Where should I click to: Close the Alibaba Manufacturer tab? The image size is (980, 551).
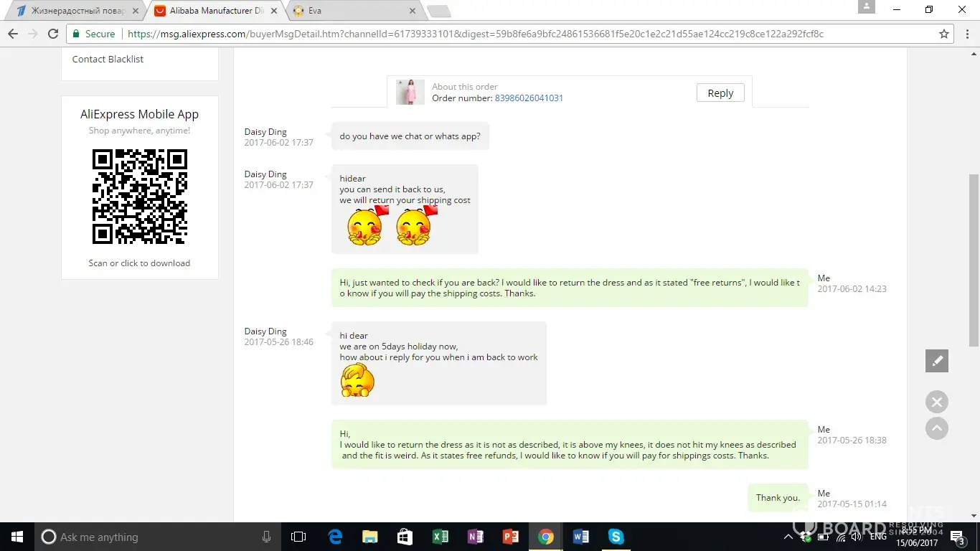click(x=273, y=11)
